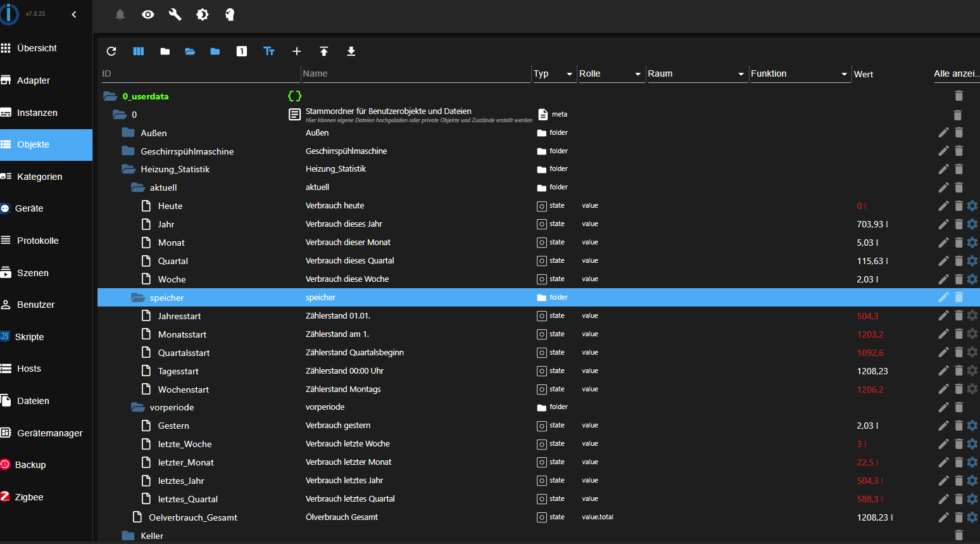Edit the Heute object with pencil
Viewport: 980px width, 544px height.
point(943,206)
